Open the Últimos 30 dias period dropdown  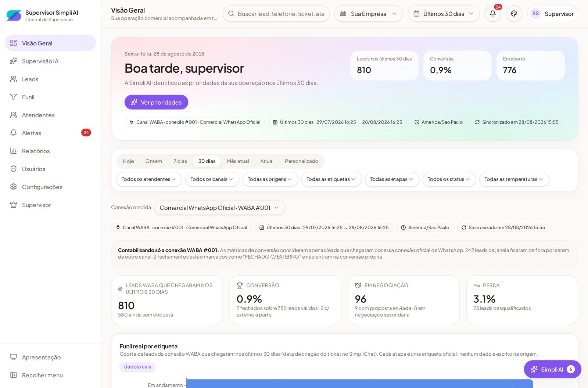pyautogui.click(x=444, y=14)
